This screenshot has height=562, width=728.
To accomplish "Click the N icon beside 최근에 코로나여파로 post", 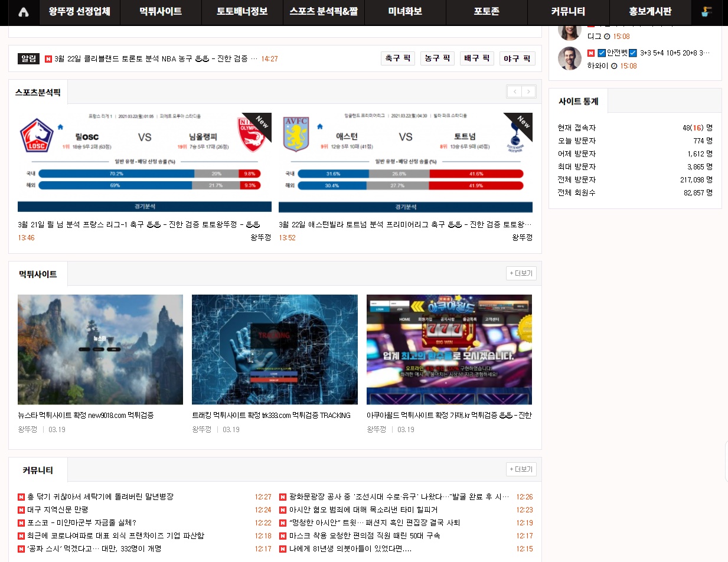I will [x=21, y=536].
